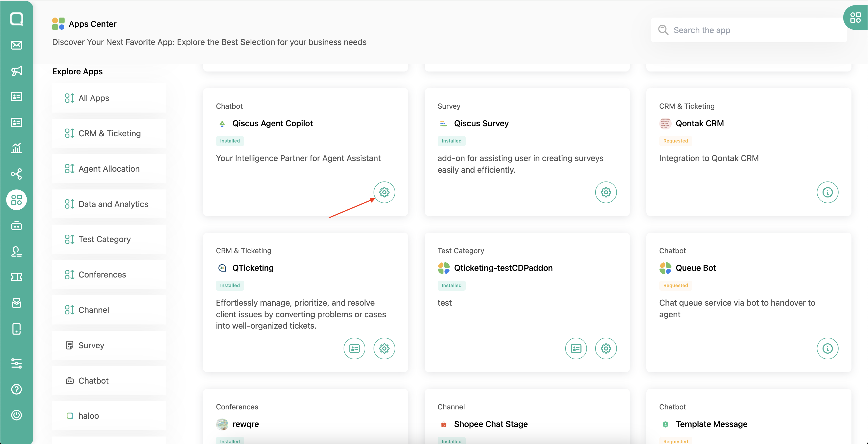Open the Queue Bot app title

click(695, 268)
